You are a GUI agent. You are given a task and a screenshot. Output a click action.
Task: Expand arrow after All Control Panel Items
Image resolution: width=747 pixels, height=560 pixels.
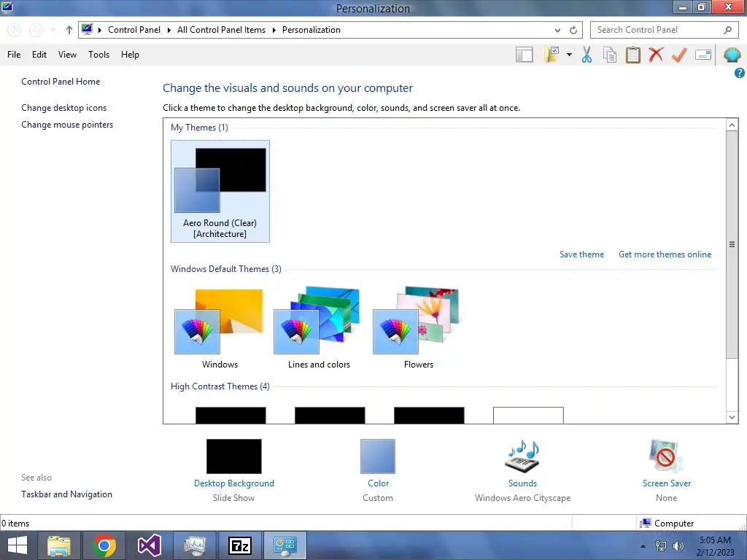[274, 30]
